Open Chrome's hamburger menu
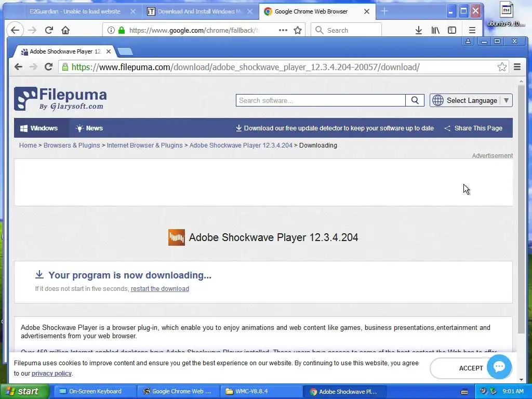 pyautogui.click(x=517, y=67)
